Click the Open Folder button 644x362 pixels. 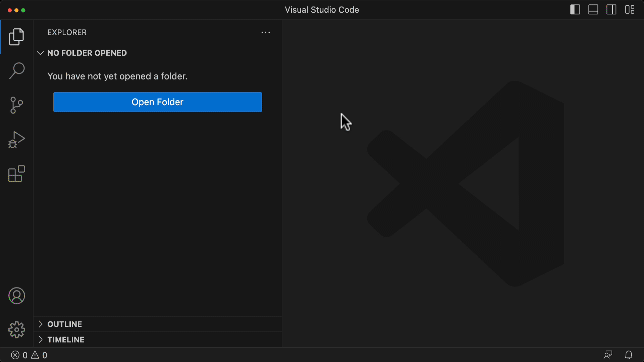[x=157, y=102]
